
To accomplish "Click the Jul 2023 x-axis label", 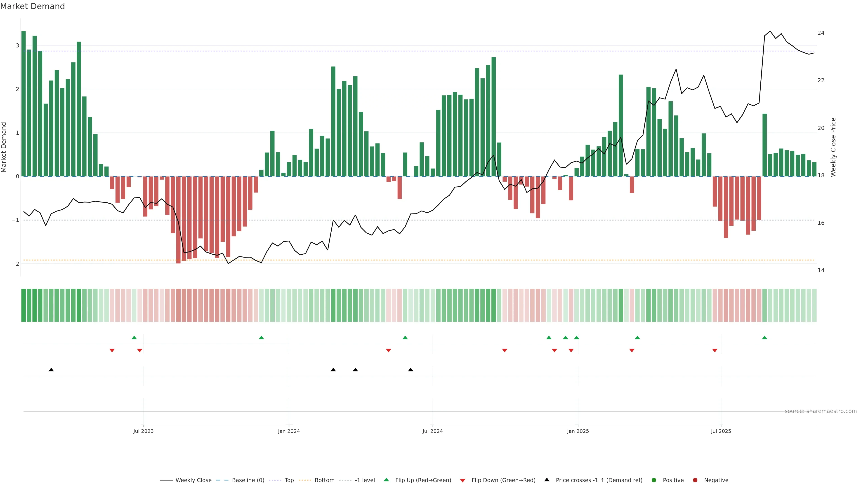I will point(143,431).
